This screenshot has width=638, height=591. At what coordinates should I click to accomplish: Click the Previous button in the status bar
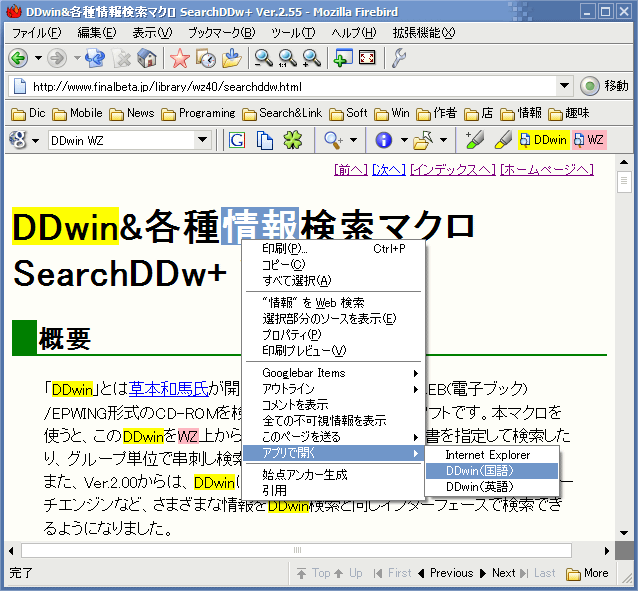click(446, 573)
